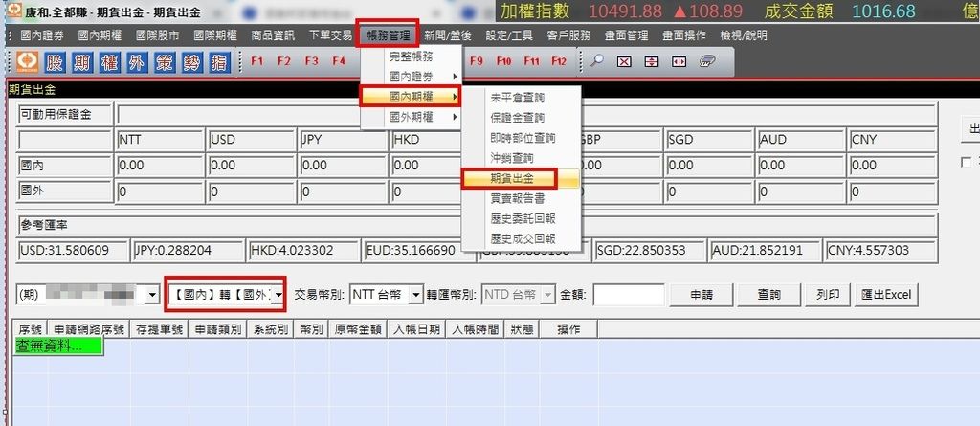The width and height of the screenshot is (980, 426).
Task: Open the 檢視/說明 menu
Action: point(743,35)
